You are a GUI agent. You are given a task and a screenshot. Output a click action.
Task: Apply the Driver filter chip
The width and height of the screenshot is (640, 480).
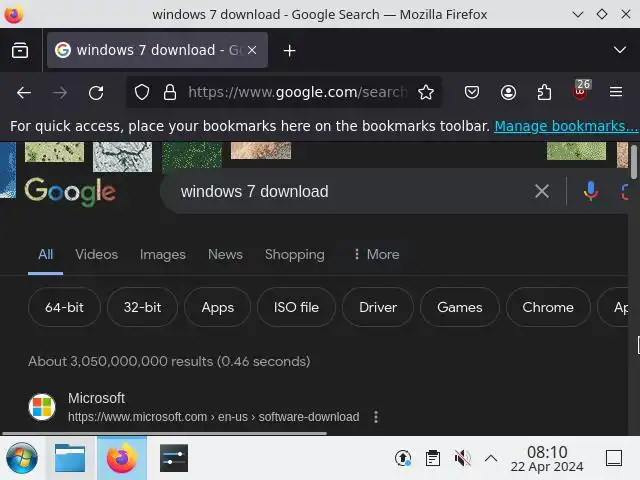(x=378, y=307)
